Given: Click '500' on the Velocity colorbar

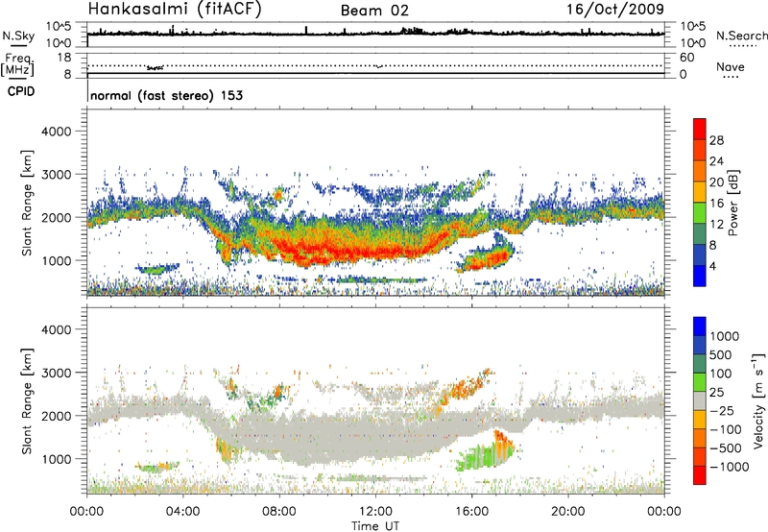Looking at the screenshot, I should tap(721, 354).
